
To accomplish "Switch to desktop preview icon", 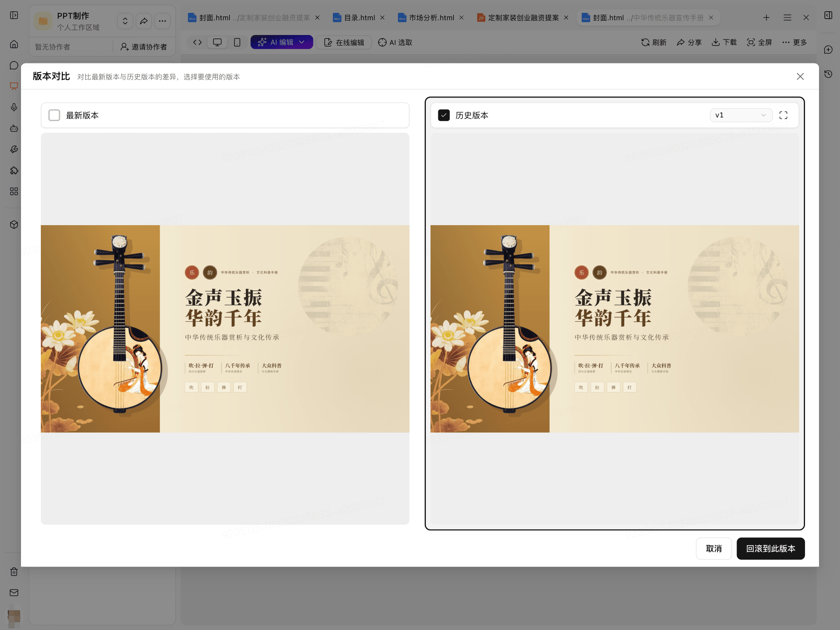I will [217, 42].
